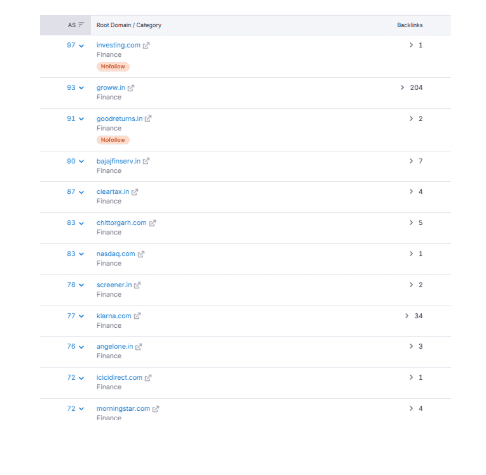Open external link icon next to morningstar.com

click(155, 409)
